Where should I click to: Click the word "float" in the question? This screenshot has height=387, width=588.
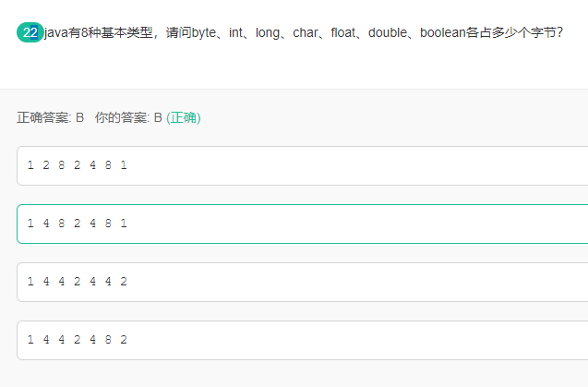click(342, 33)
